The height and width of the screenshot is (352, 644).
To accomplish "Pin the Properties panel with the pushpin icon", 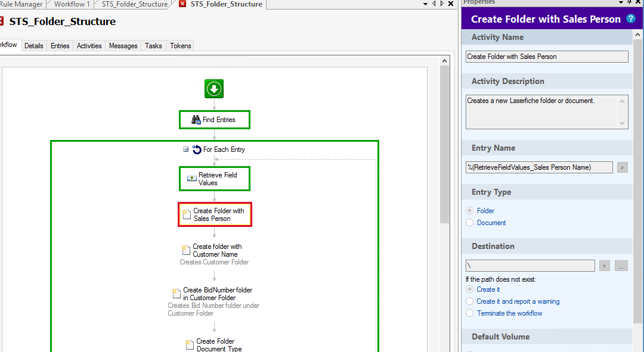I will pyautogui.click(x=628, y=2).
